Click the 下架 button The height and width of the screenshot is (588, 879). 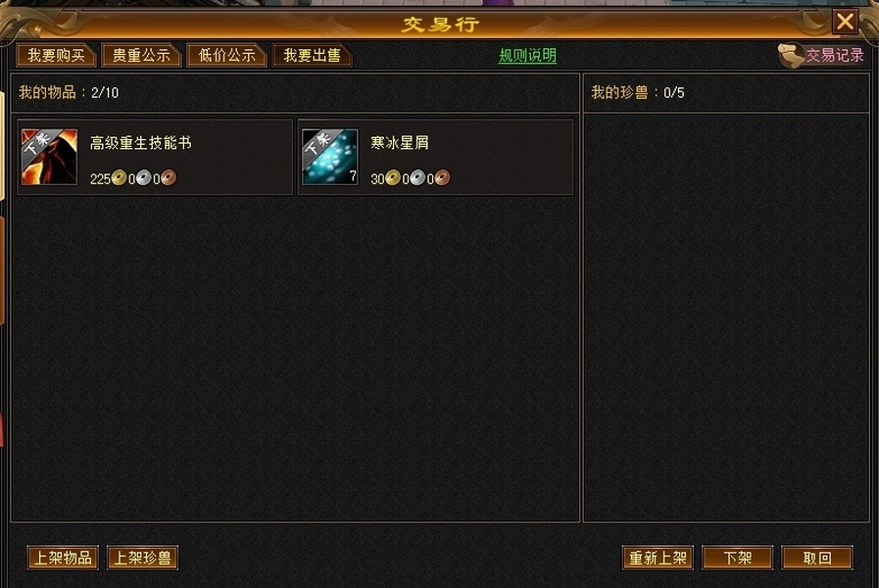pyautogui.click(x=737, y=558)
